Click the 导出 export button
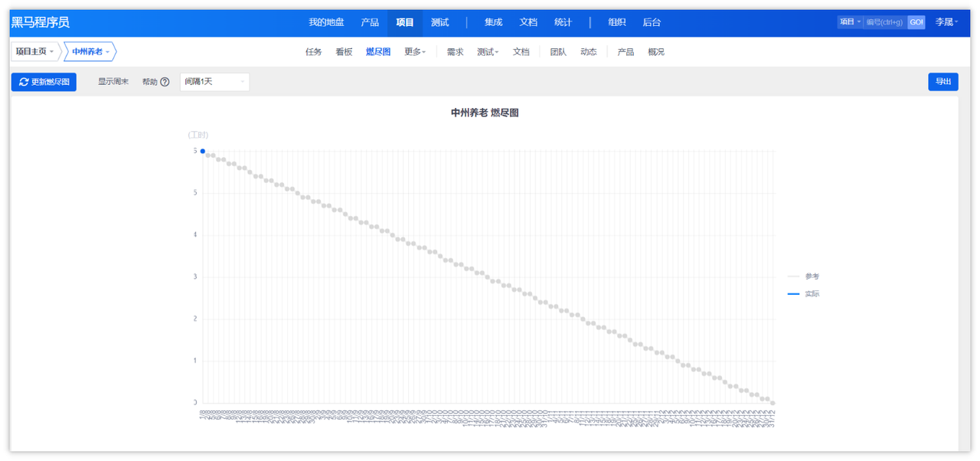Image resolution: width=980 pixels, height=461 pixels. [943, 82]
